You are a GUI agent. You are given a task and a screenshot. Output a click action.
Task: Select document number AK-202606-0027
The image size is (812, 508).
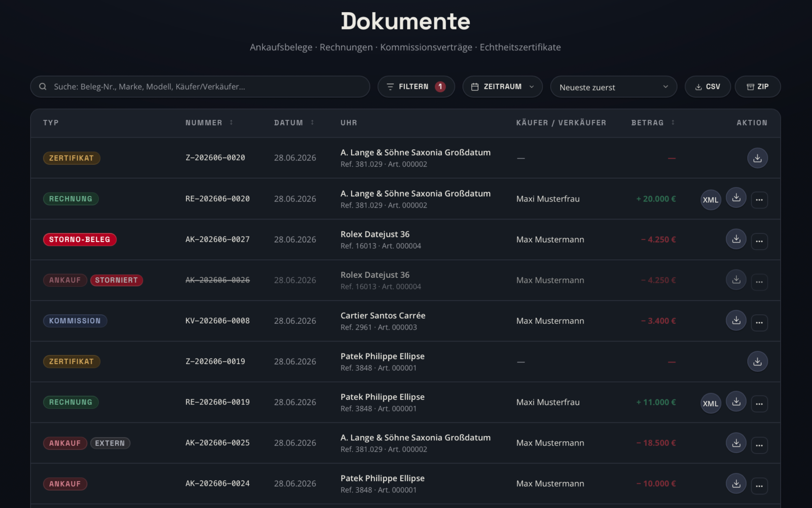point(217,239)
